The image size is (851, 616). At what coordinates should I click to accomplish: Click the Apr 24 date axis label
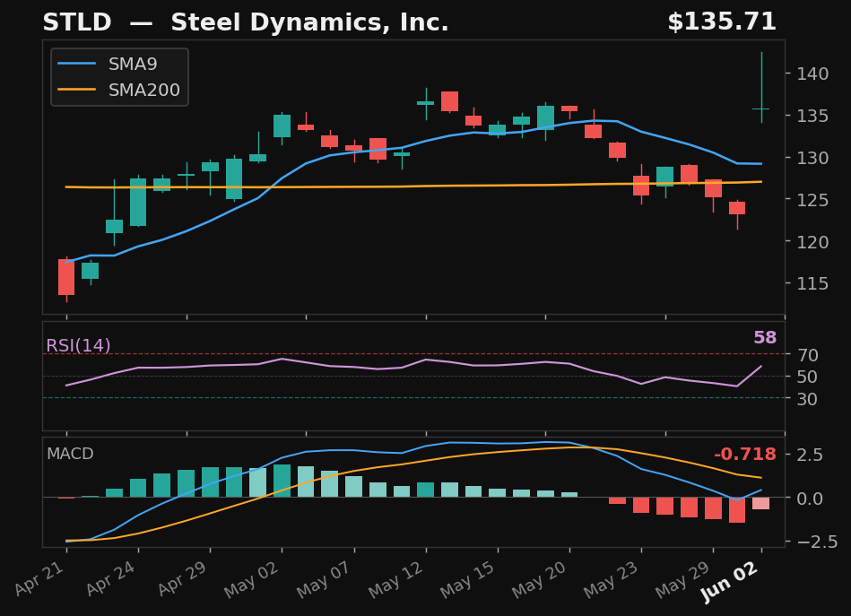click(x=110, y=578)
